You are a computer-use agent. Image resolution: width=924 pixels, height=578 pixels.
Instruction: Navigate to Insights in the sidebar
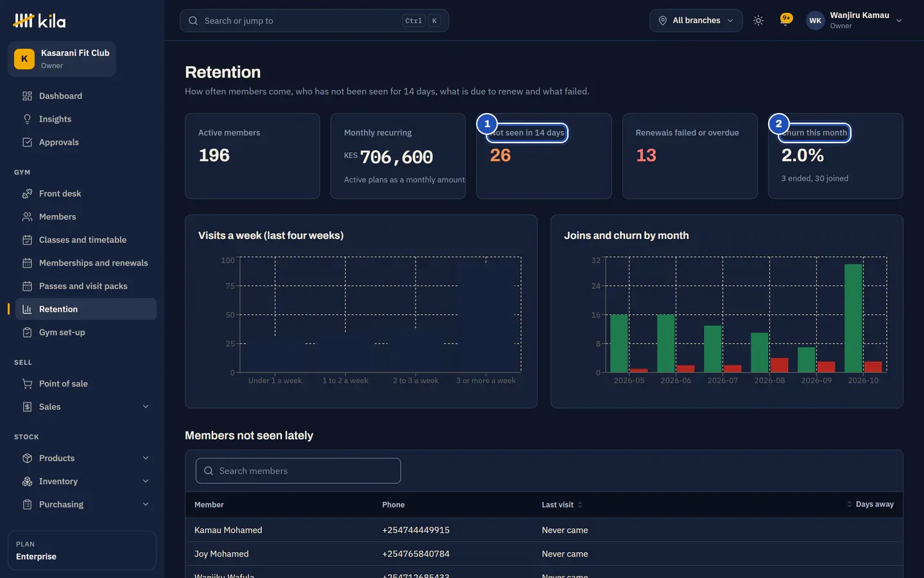[86, 119]
